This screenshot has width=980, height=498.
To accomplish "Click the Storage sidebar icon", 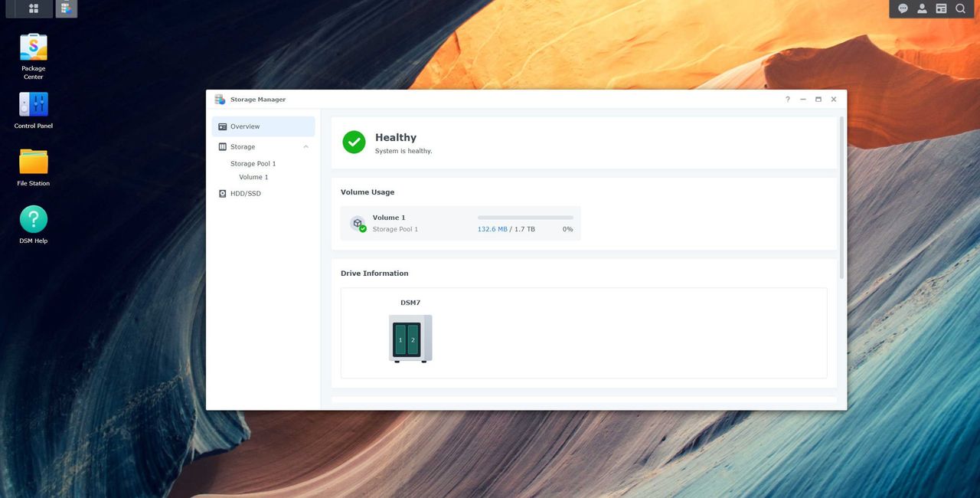I will [x=223, y=146].
